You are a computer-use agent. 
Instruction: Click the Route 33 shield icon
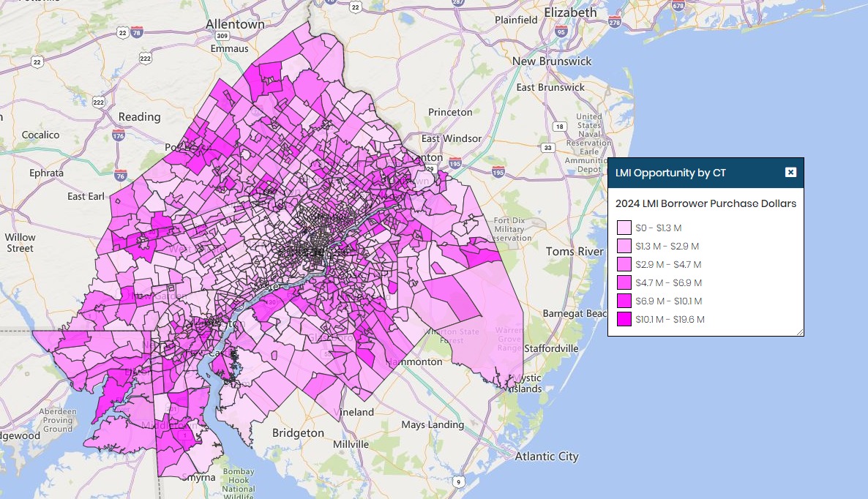(x=547, y=148)
